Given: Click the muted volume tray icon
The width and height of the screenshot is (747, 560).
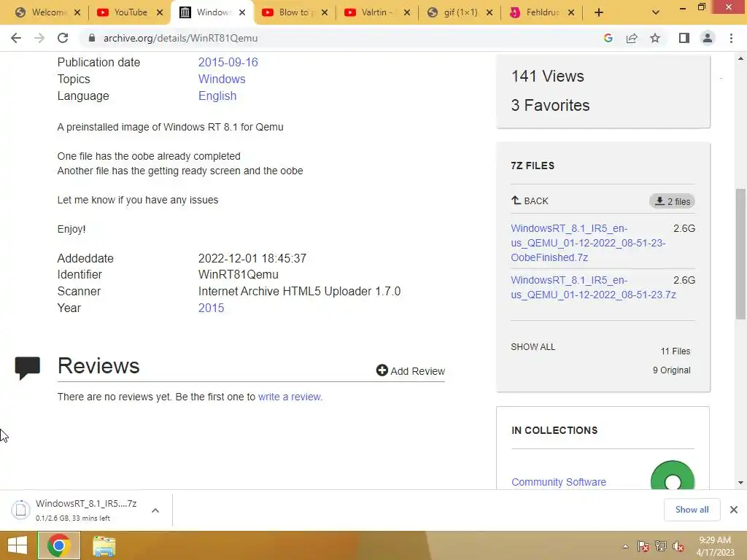Looking at the screenshot, I should [x=678, y=546].
